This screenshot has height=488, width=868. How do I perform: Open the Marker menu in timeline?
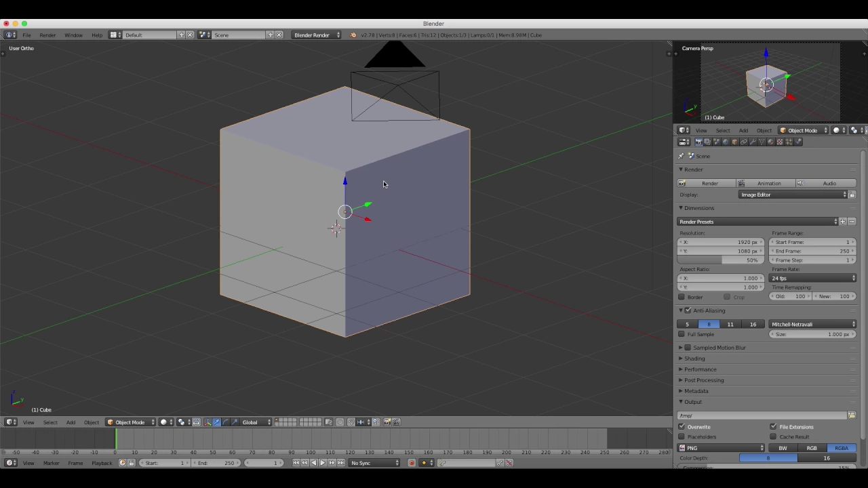click(51, 463)
